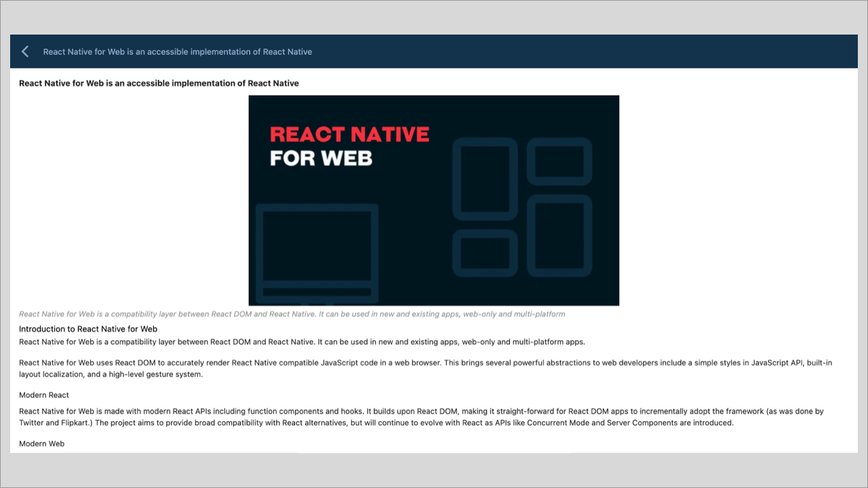Open the React Native for Web banner image

coord(434,201)
